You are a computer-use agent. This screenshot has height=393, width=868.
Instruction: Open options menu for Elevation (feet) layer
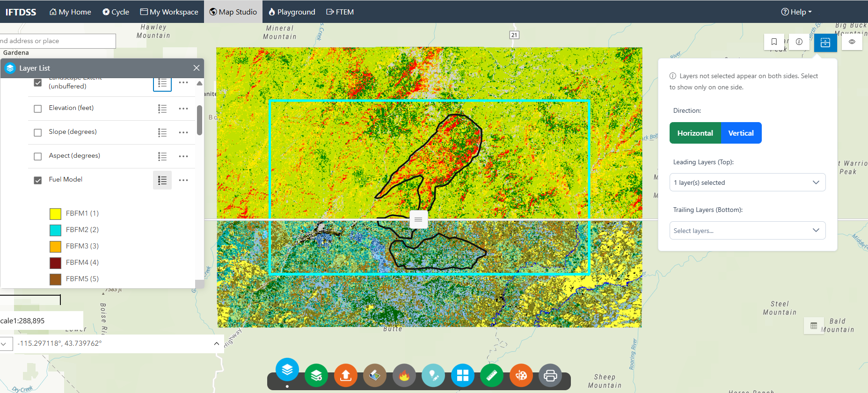[x=183, y=109]
